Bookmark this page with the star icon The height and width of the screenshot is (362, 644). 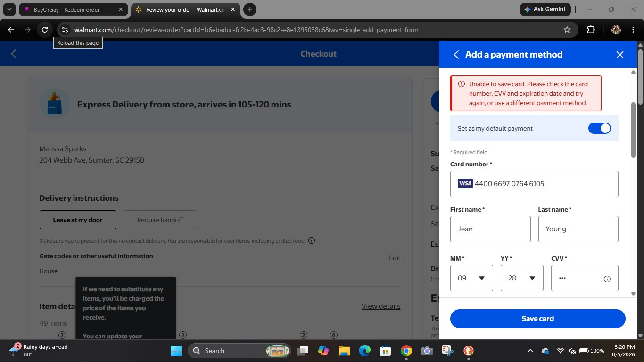click(x=567, y=30)
